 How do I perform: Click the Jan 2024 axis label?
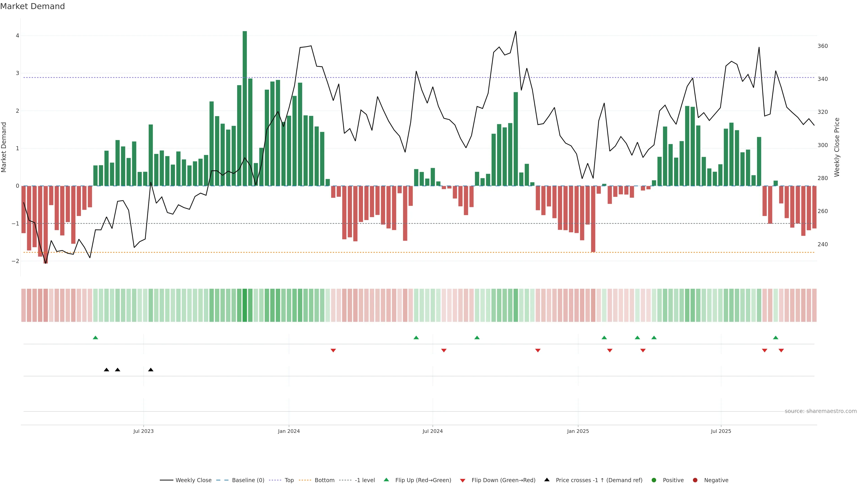pyautogui.click(x=289, y=432)
